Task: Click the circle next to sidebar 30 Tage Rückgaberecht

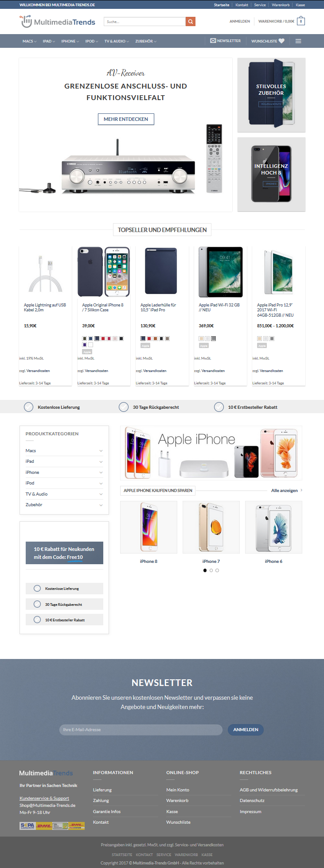Action: pos(37,604)
